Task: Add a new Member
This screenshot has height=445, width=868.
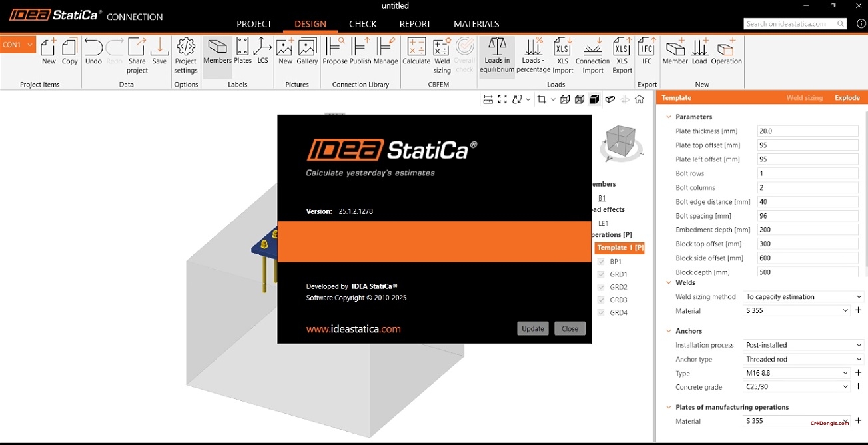Action: (675, 51)
